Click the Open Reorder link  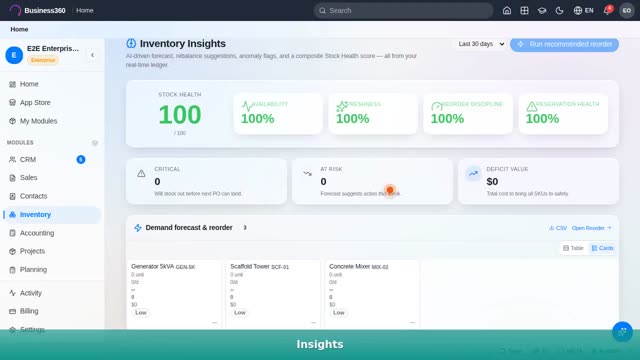coord(591,228)
